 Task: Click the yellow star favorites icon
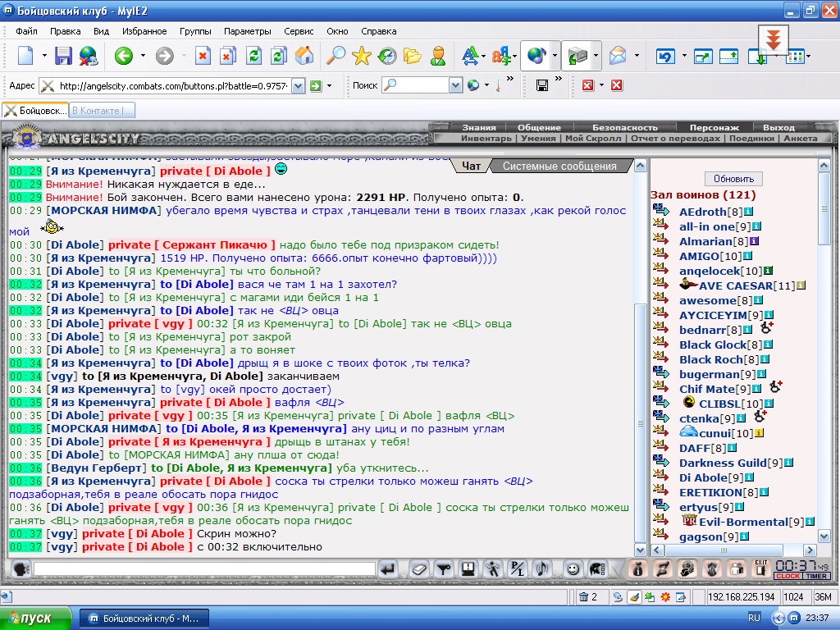click(362, 55)
